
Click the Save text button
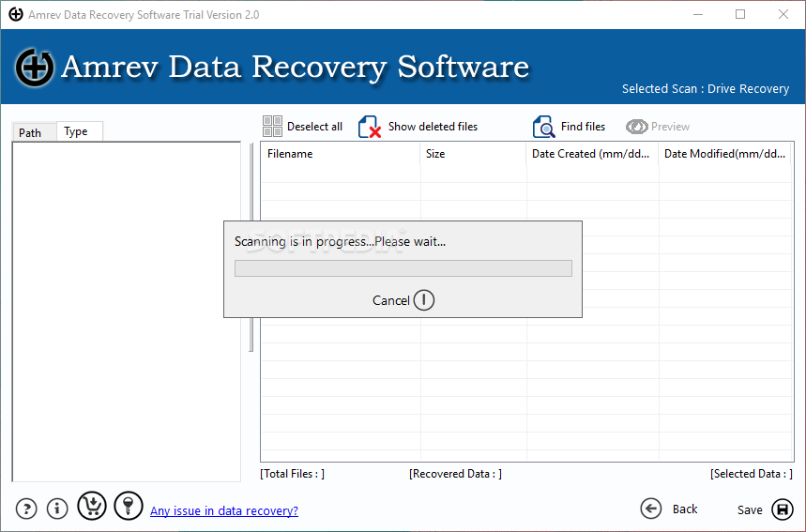750,509
